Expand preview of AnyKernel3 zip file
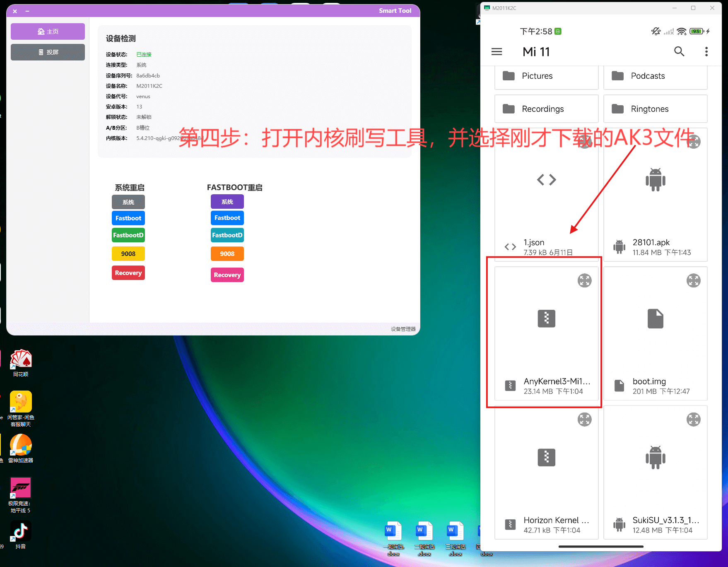Image resolution: width=728 pixels, height=567 pixels. click(585, 280)
